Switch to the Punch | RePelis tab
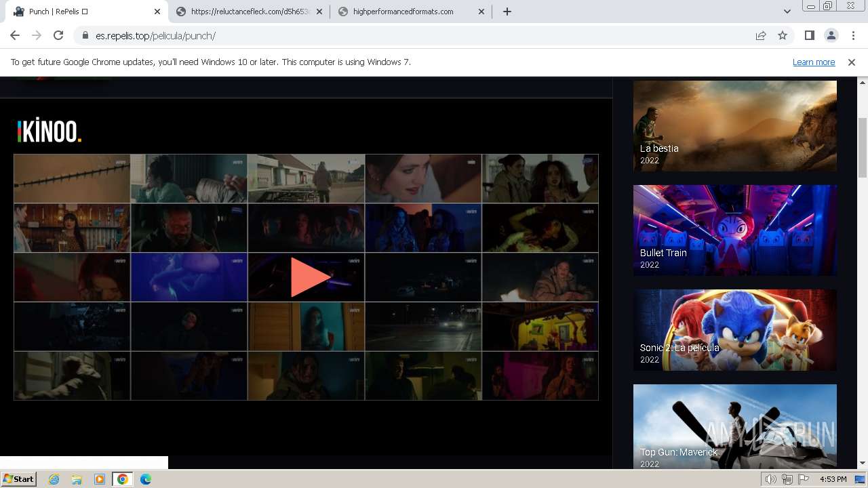This screenshot has width=868, height=488. point(87,12)
